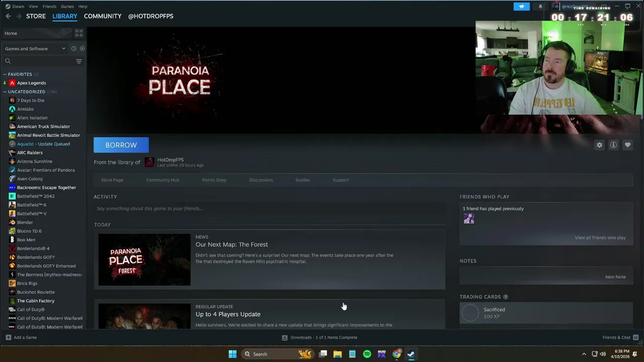Switch to the LIBRARY tab
The image size is (644, 362).
(x=65, y=16)
